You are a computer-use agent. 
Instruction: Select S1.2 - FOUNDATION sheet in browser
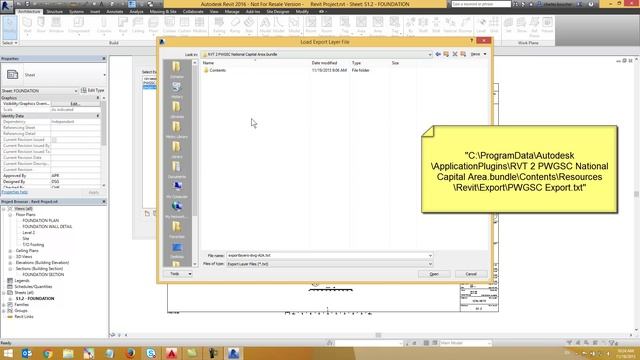35,299
